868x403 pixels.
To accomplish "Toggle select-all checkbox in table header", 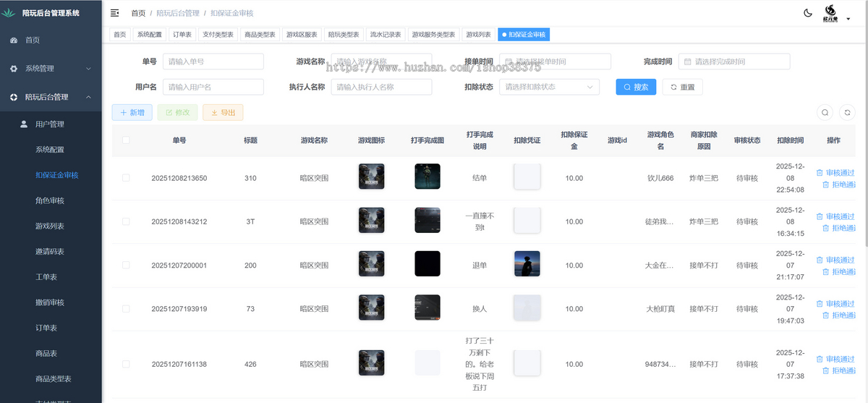I will point(126,140).
